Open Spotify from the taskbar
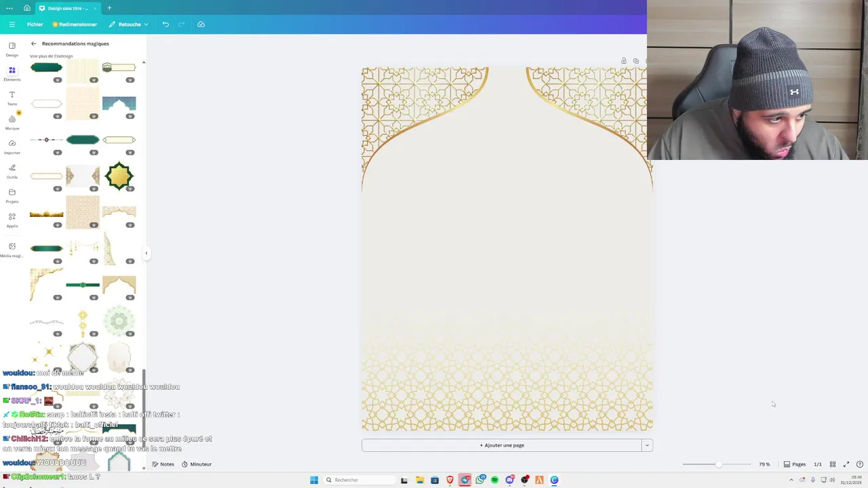 [494, 480]
